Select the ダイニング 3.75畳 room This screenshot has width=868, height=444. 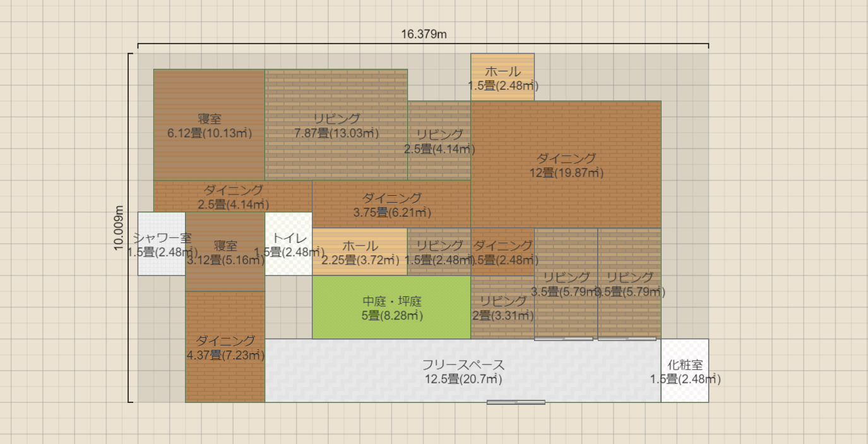[x=391, y=205]
